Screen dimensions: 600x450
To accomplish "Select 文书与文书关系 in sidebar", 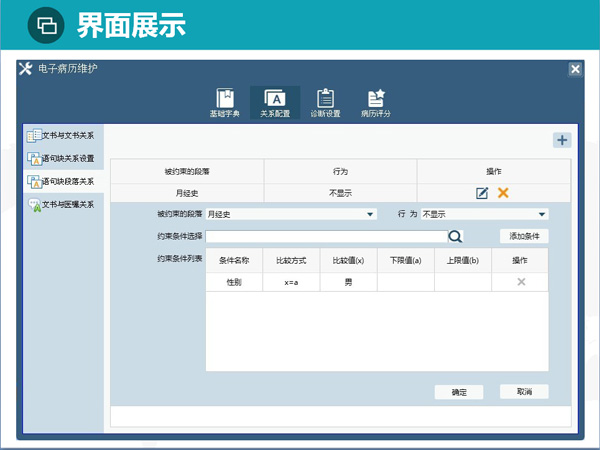I will 64,135.
